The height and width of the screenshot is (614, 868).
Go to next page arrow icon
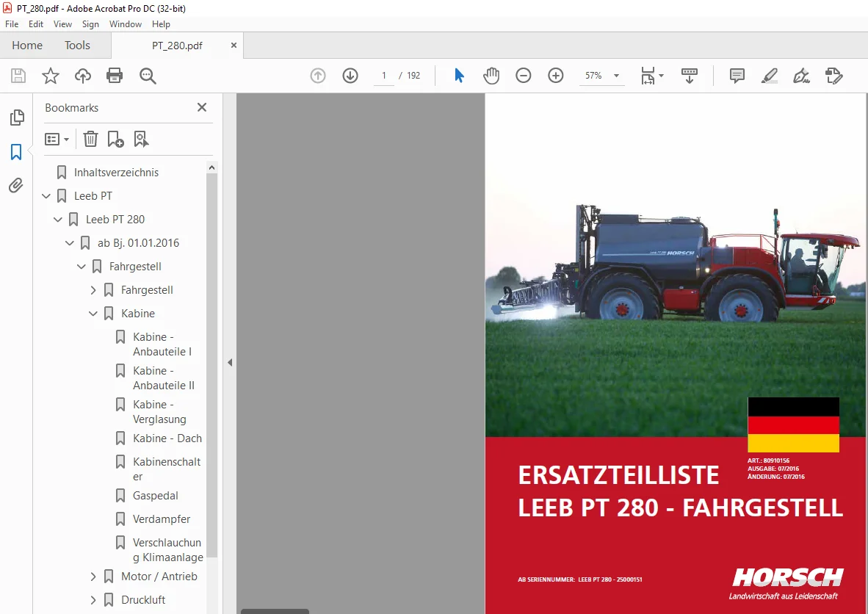click(x=350, y=76)
